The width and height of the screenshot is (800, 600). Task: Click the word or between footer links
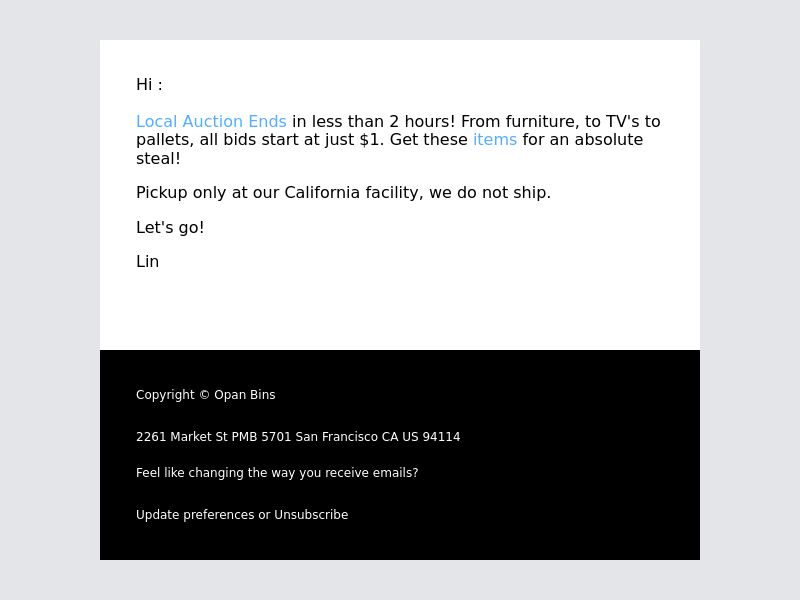pyautogui.click(x=264, y=515)
